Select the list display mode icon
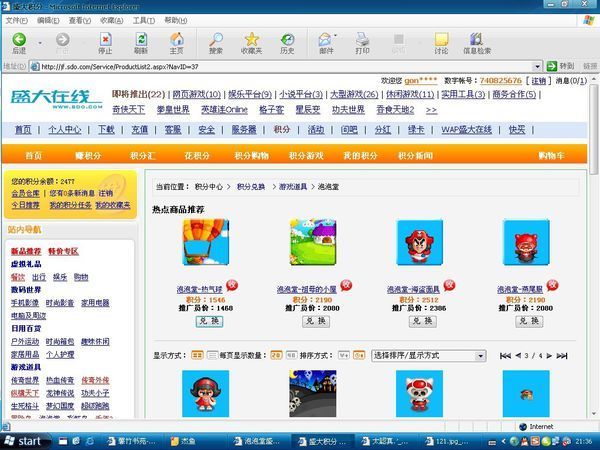 212,355
